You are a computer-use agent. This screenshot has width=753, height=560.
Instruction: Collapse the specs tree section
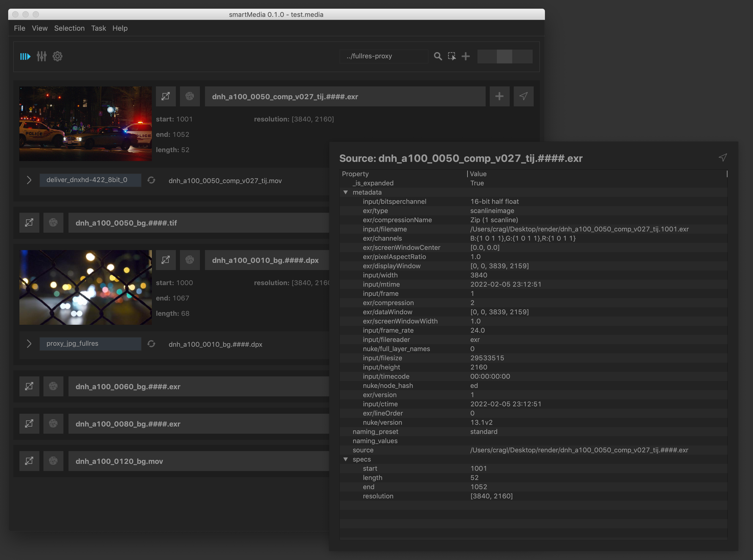coord(345,459)
